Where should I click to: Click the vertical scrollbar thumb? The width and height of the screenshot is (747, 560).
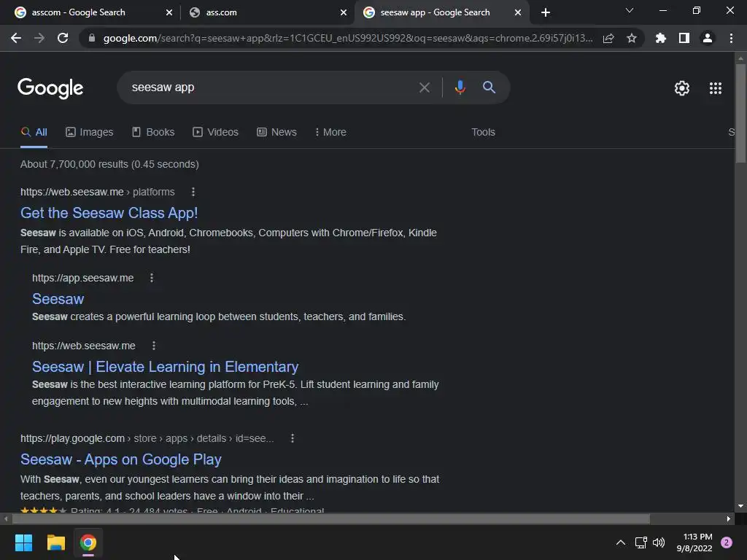pos(740,113)
